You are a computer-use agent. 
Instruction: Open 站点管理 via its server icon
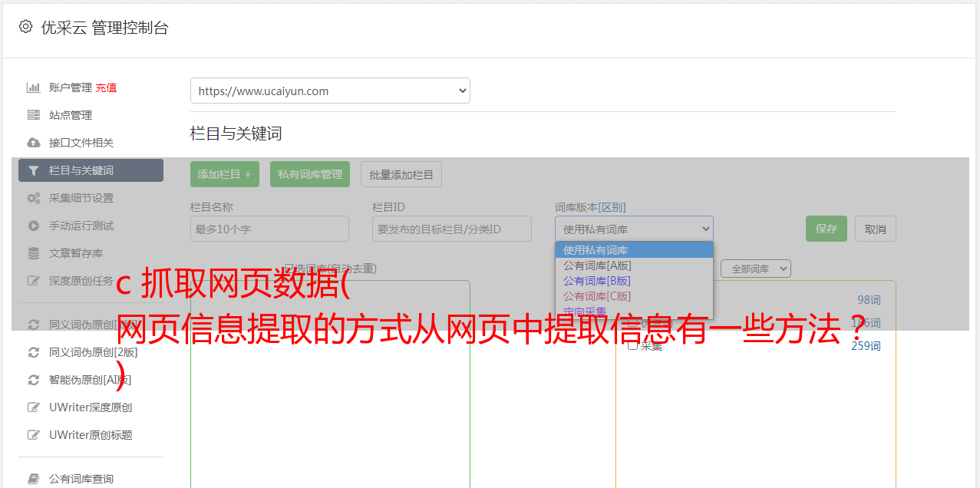[34, 115]
